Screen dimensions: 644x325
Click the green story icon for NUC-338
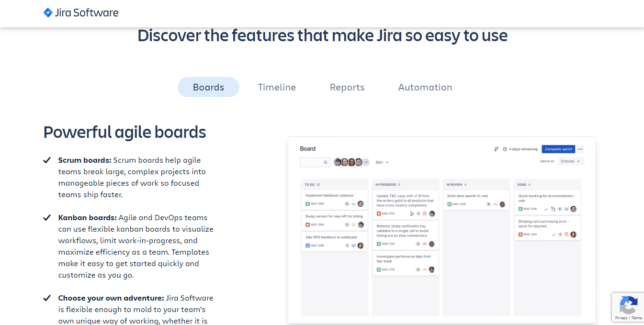tap(449, 204)
